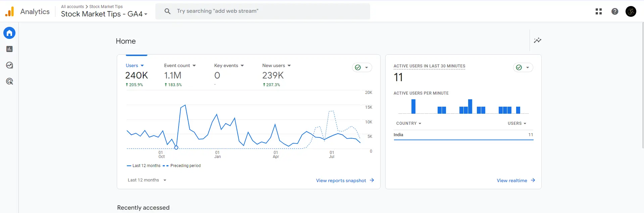This screenshot has width=644, height=213.
Task: Open the Stock Market Tips - GA4 property selector
Action: point(104,14)
